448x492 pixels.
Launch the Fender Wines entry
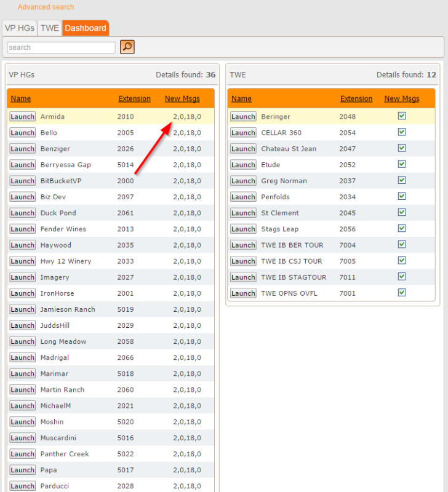tap(22, 229)
